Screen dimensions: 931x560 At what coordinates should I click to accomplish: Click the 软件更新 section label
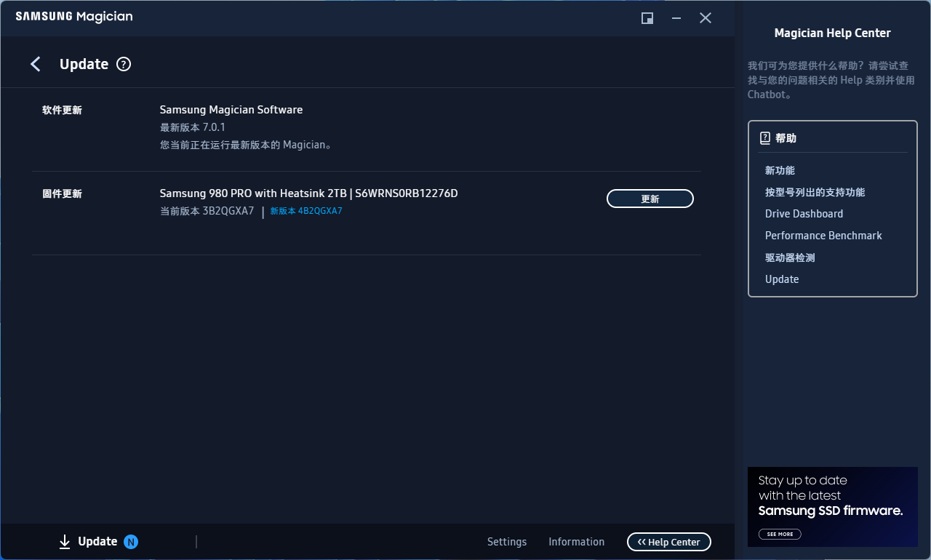(62, 111)
